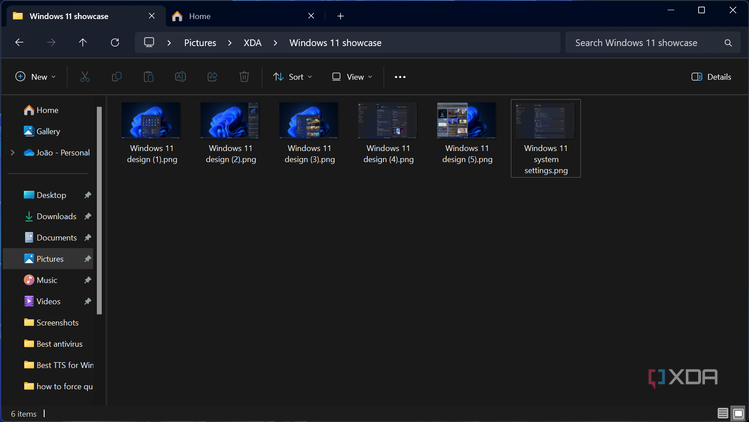Open Videos folder in sidebar
The height and width of the screenshot is (422, 749).
pos(42,302)
